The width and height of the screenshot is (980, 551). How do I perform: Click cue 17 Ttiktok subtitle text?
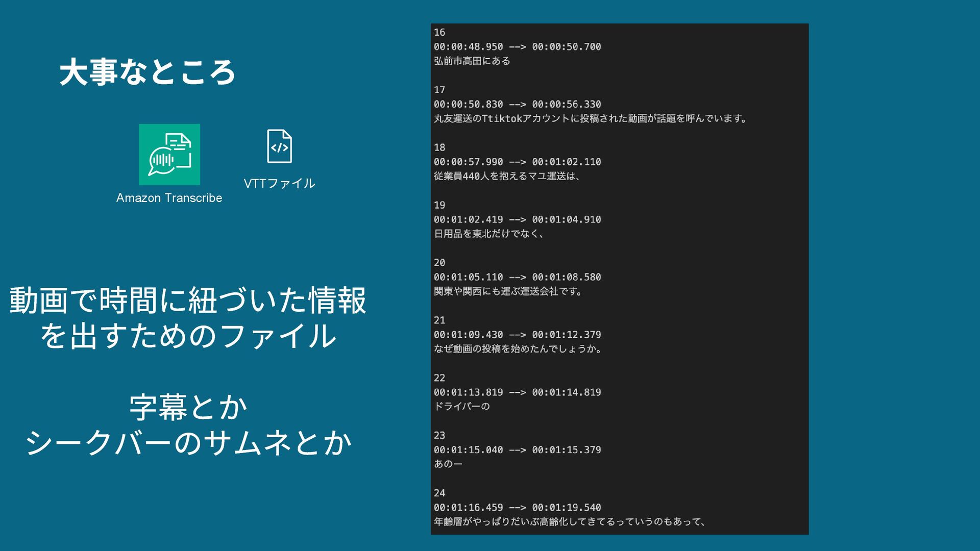[x=590, y=118]
